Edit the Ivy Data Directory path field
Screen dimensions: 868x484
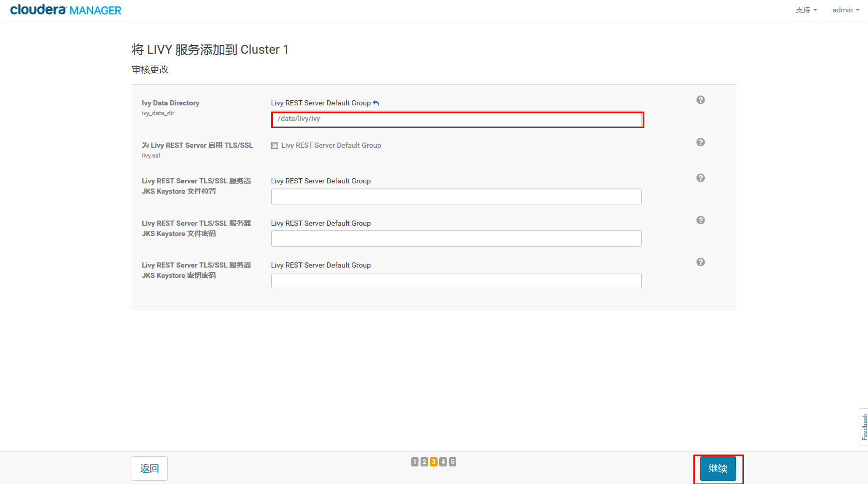click(456, 119)
